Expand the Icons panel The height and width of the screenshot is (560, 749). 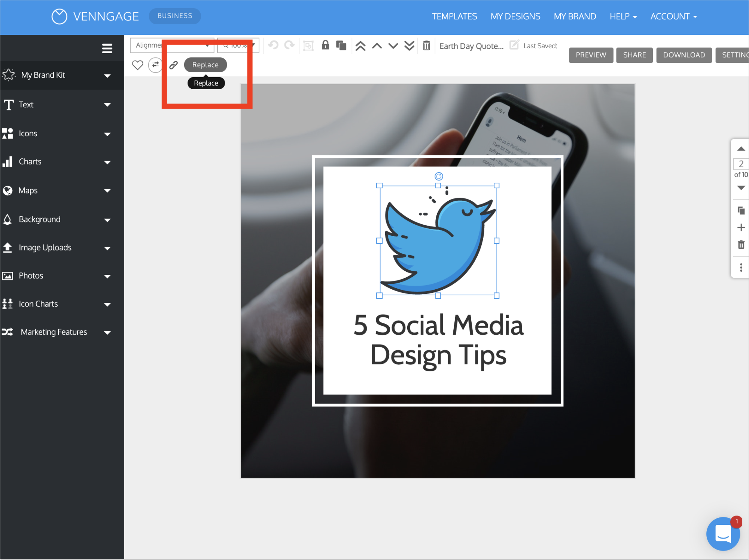[x=62, y=134]
